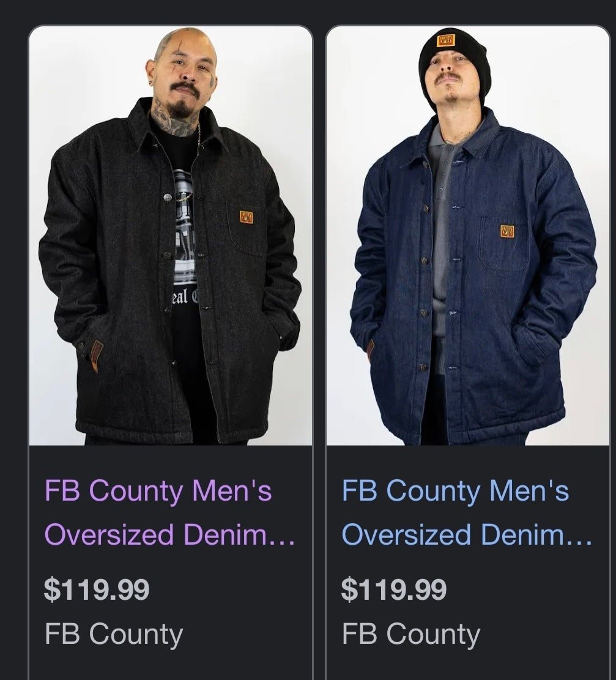Viewport: 616px width, 680px height.
Task: Click the orange chest patch logo on the blue jacket
Action: 508,231
